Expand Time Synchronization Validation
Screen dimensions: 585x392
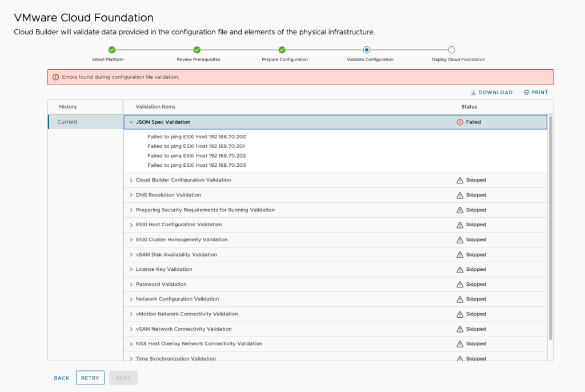131,358
